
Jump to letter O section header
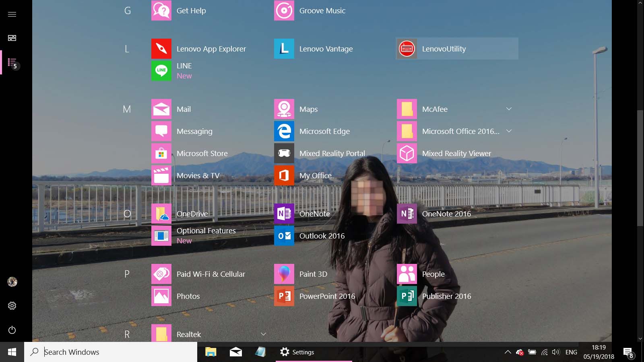tap(127, 214)
